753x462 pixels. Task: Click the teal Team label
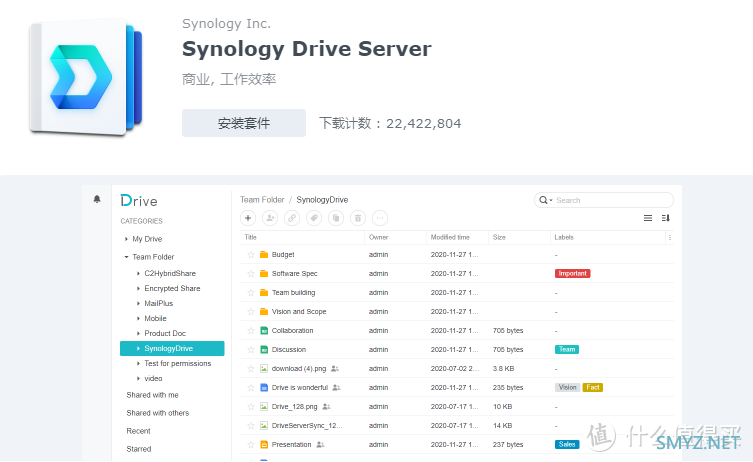point(567,350)
